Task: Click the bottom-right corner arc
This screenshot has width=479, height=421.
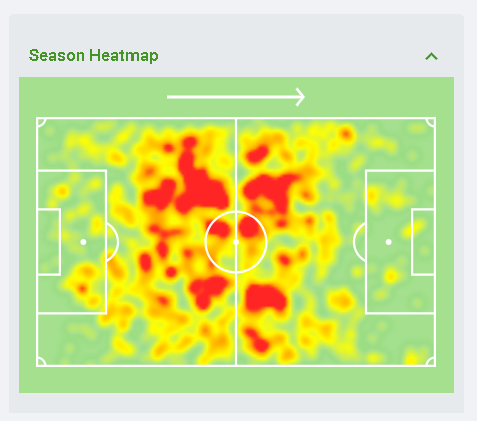Action: tap(431, 362)
